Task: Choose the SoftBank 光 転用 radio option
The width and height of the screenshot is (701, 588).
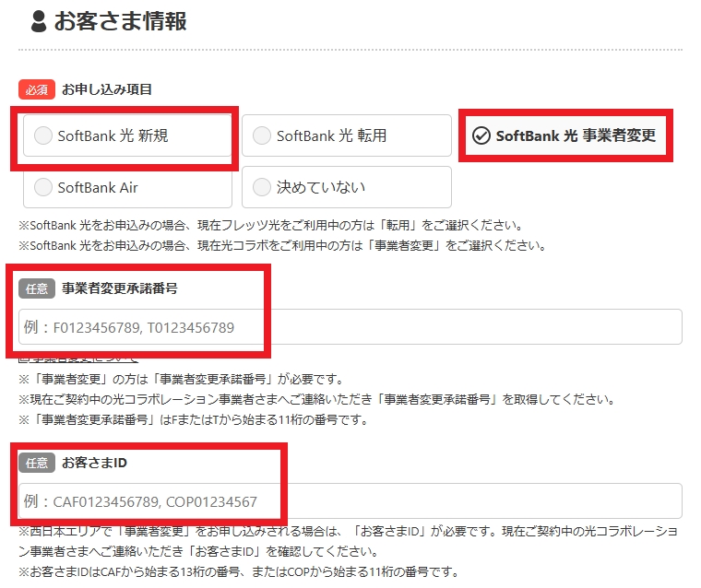Action: [x=347, y=135]
